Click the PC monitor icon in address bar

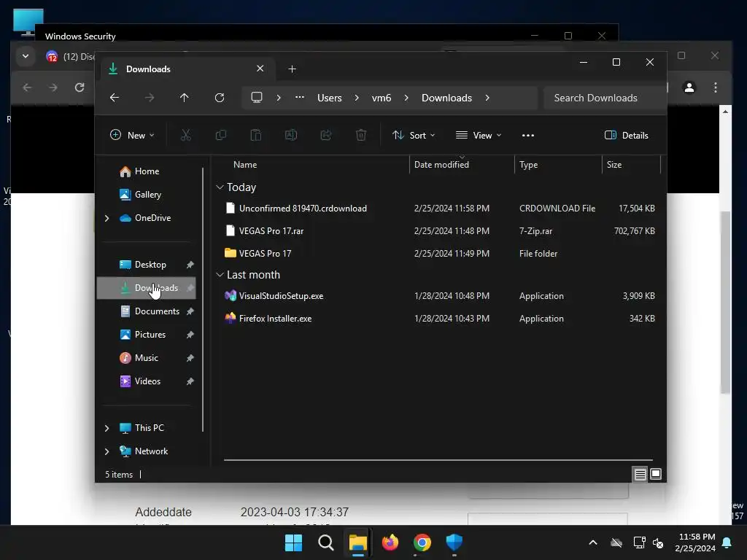pyautogui.click(x=257, y=98)
